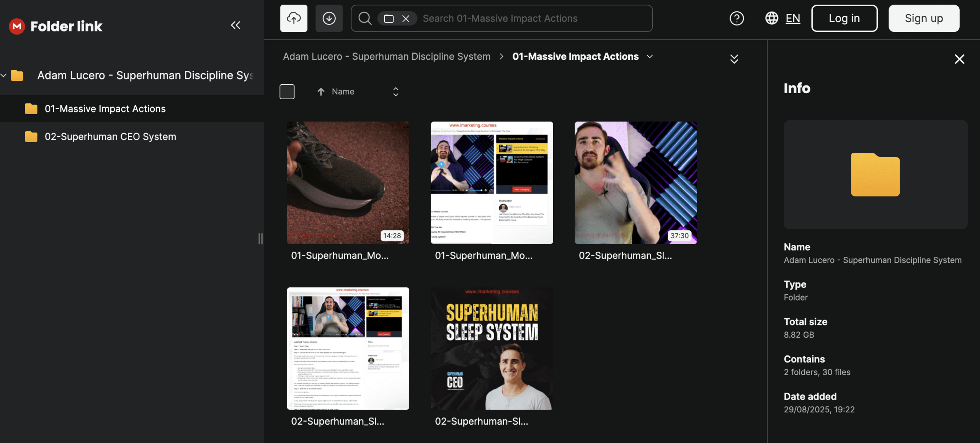Collapse the Adam Lucero folder tree
The image size is (980, 443).
(x=4, y=75)
